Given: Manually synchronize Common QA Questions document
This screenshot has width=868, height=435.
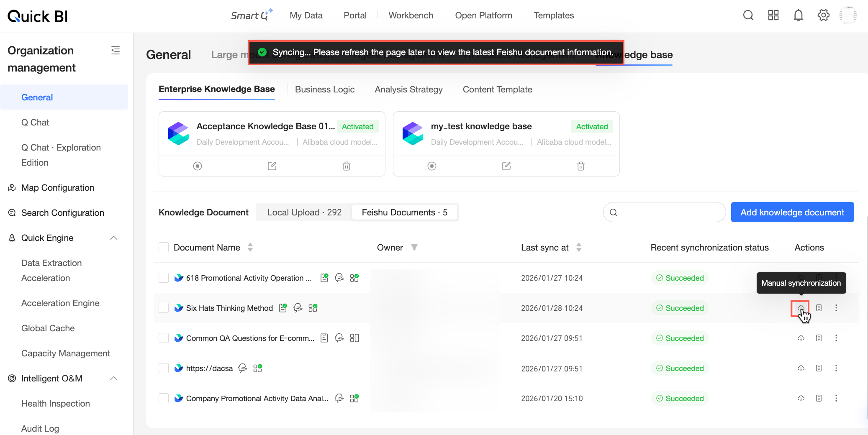Looking at the screenshot, I should 801,338.
